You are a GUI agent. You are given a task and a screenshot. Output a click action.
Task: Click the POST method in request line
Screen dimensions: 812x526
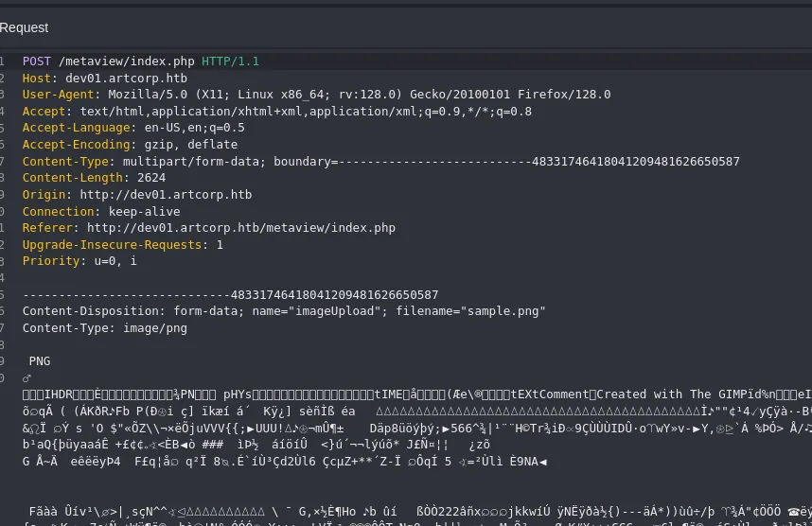[37, 61]
